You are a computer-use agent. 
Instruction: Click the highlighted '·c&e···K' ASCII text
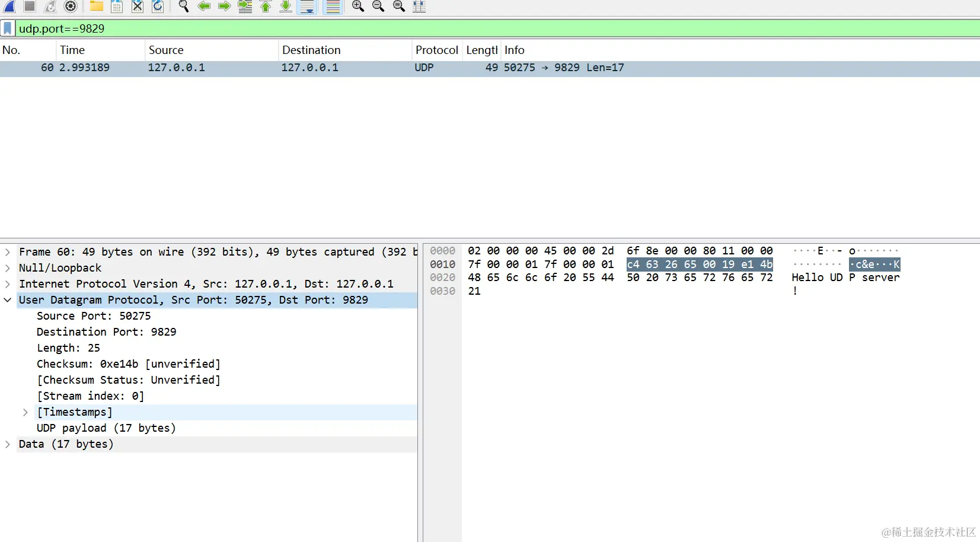click(875, 264)
